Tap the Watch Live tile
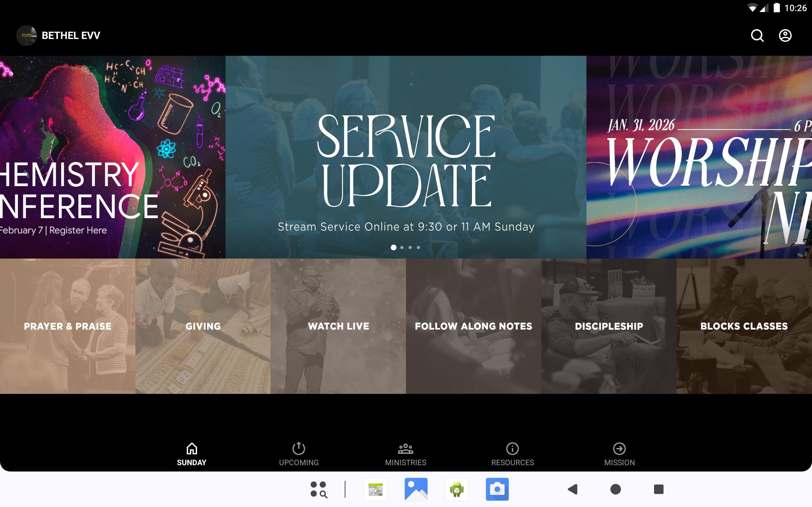This screenshot has height=507, width=812. click(338, 326)
